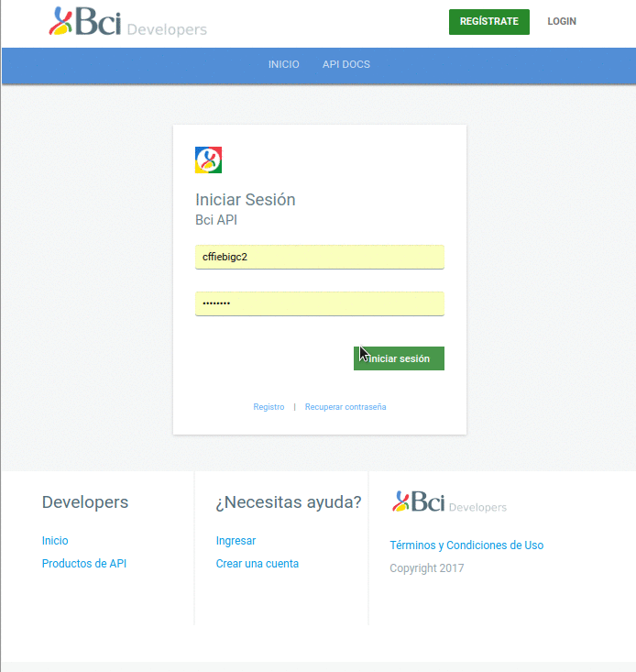The height and width of the screenshot is (672, 636).
Task: Click the Bci square logo in login card
Action: point(208,160)
